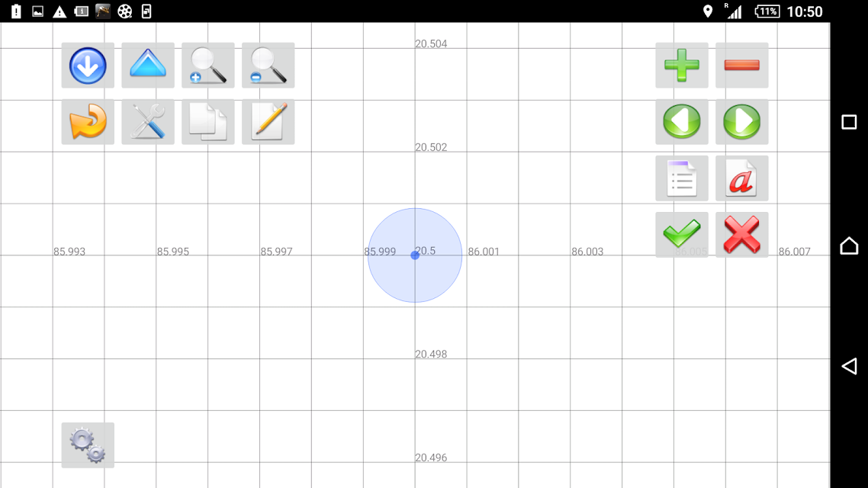
Task: Tap the blue download arrow icon
Action: 88,66
